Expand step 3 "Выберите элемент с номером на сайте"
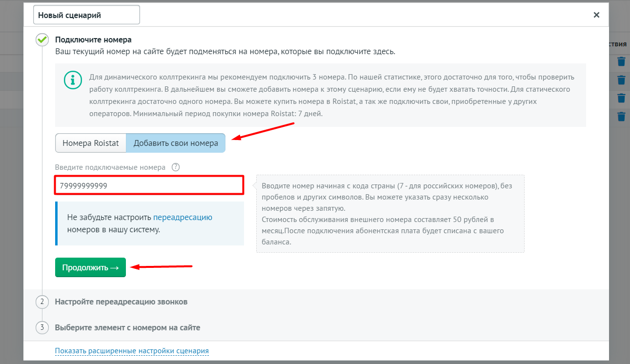630x364 pixels. click(127, 327)
